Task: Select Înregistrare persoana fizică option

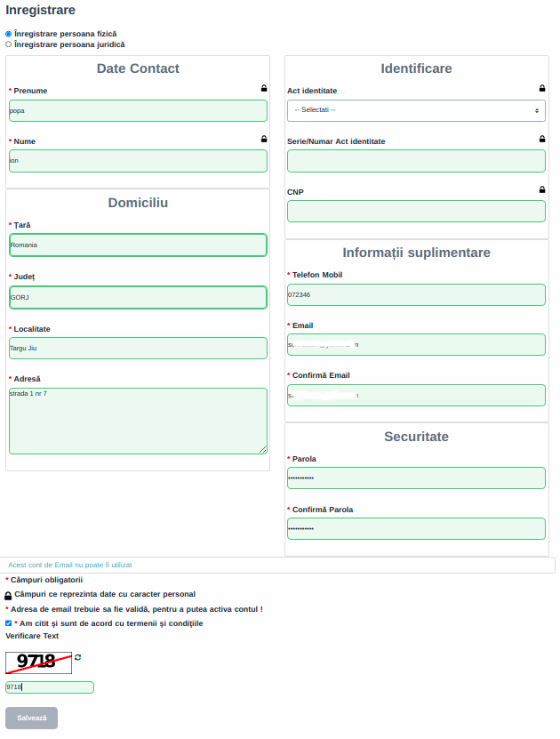Action: click(9, 34)
